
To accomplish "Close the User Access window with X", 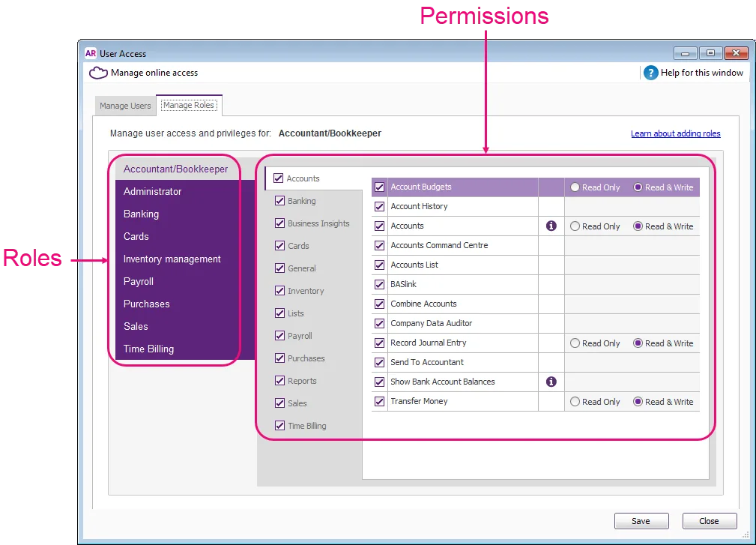I will coord(737,53).
